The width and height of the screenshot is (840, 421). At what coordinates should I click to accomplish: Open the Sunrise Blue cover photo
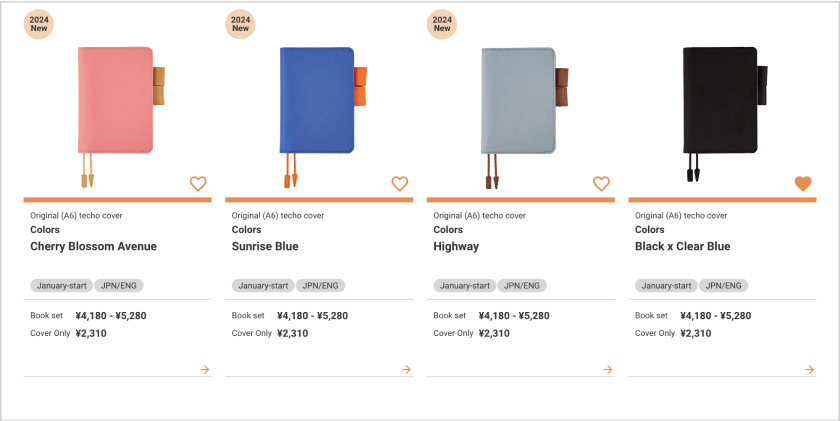[317, 100]
